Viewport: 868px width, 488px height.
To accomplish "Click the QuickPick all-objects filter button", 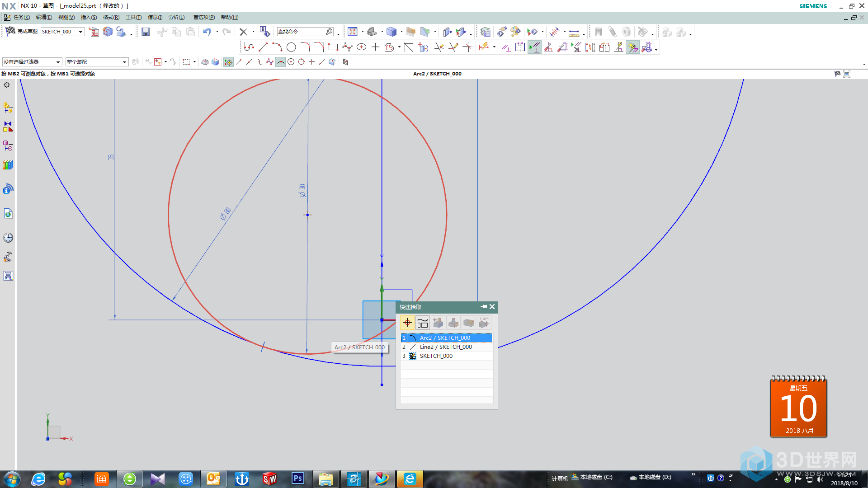I will click(407, 323).
